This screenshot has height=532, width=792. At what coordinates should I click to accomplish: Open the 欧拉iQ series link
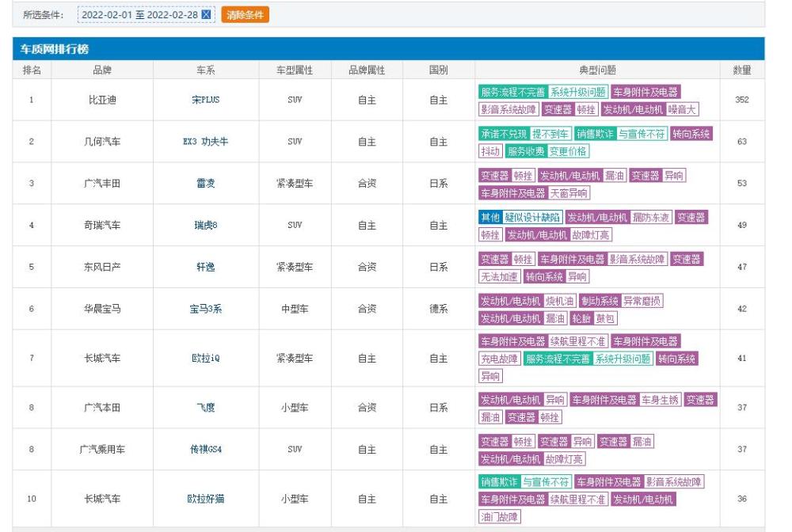click(206, 358)
